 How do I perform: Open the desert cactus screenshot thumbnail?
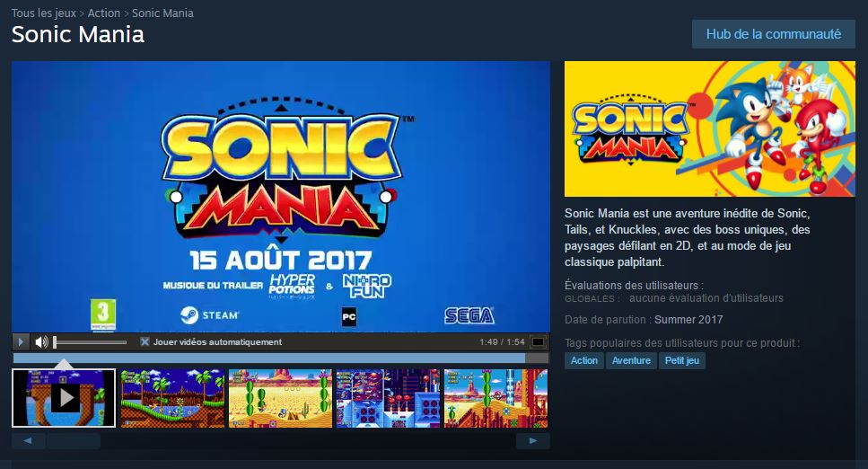tap(280, 398)
